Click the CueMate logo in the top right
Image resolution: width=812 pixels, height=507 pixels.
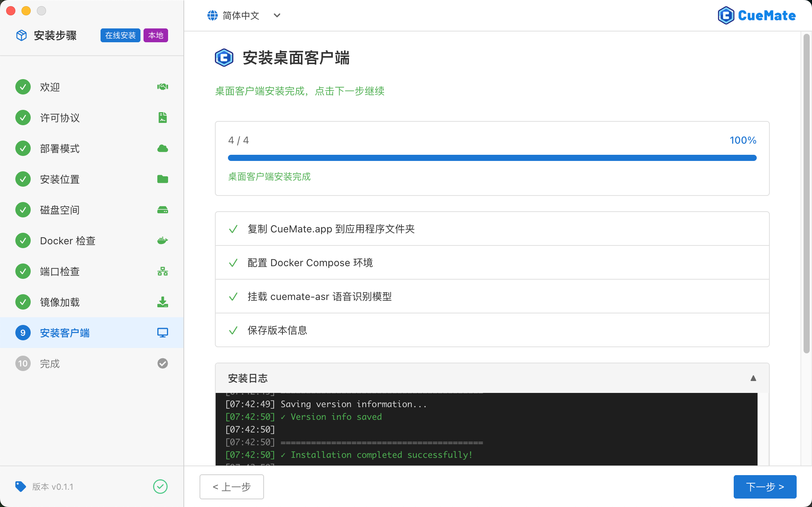[756, 15]
